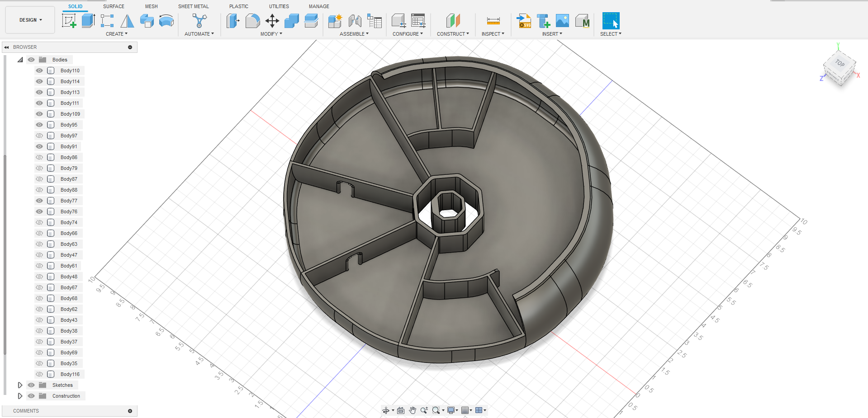Open the Construct dropdown menu

453,34
